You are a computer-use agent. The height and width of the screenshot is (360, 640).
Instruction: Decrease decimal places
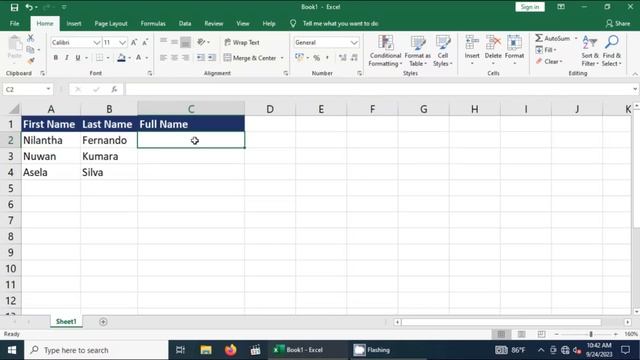point(354,58)
